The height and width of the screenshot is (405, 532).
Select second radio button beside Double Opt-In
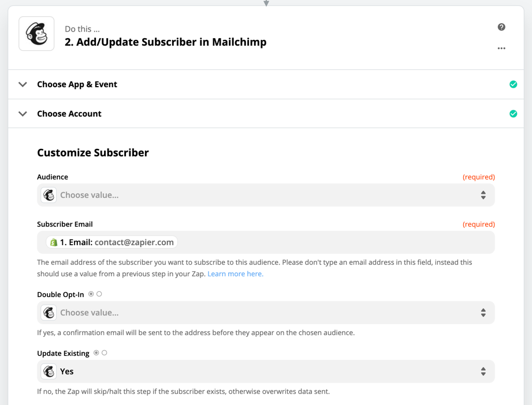click(x=99, y=294)
